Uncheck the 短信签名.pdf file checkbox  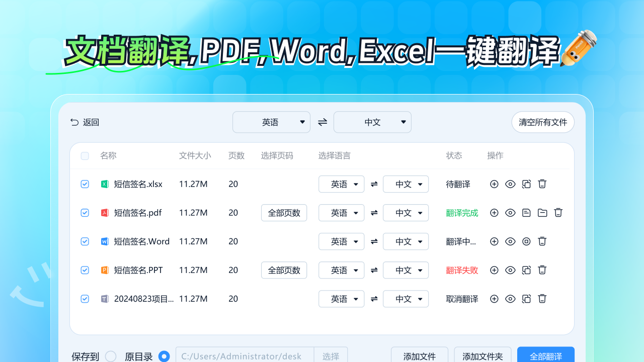[x=85, y=213]
